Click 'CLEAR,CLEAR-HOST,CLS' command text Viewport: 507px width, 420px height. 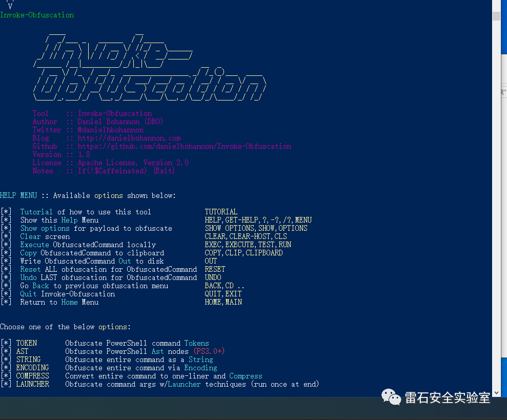[246, 236]
